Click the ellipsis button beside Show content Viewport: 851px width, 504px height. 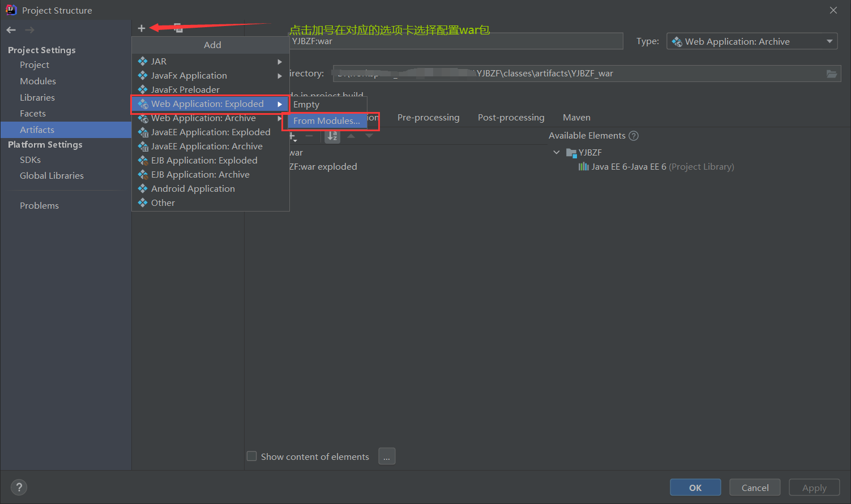pyautogui.click(x=387, y=456)
